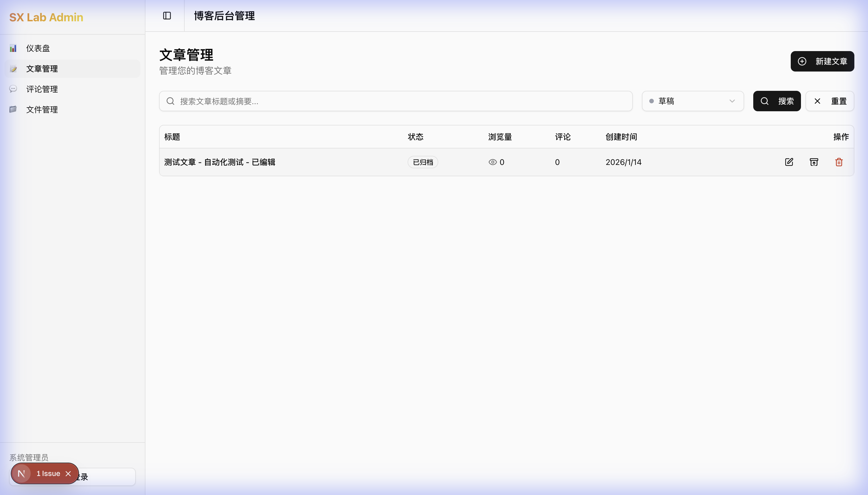868x495 pixels.
Task: Click the 已归档 status badge
Action: coord(422,162)
